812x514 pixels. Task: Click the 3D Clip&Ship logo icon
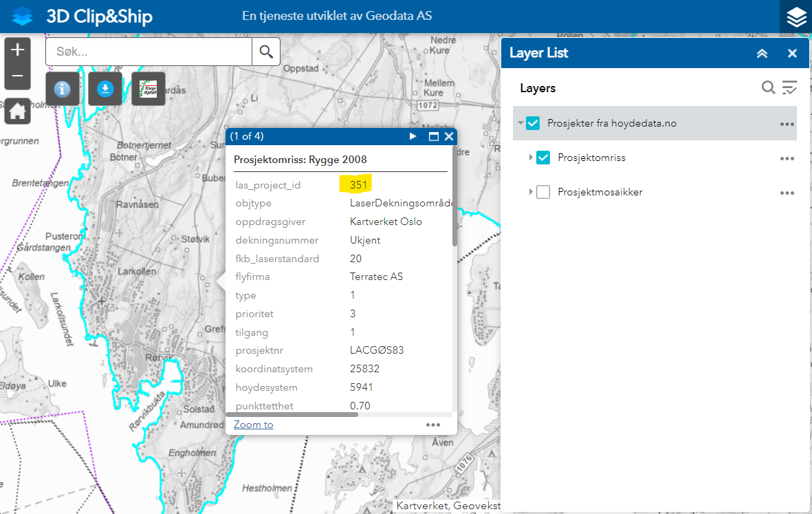(x=22, y=16)
